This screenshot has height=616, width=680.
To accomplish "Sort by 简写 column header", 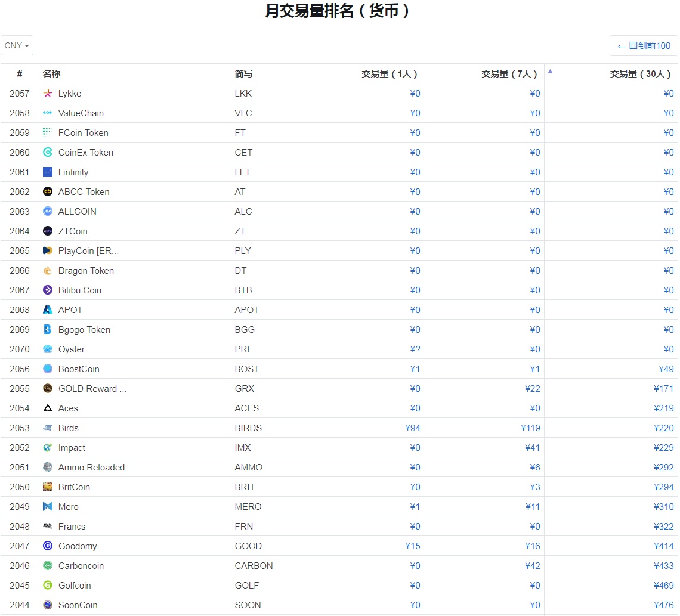I will click(243, 74).
